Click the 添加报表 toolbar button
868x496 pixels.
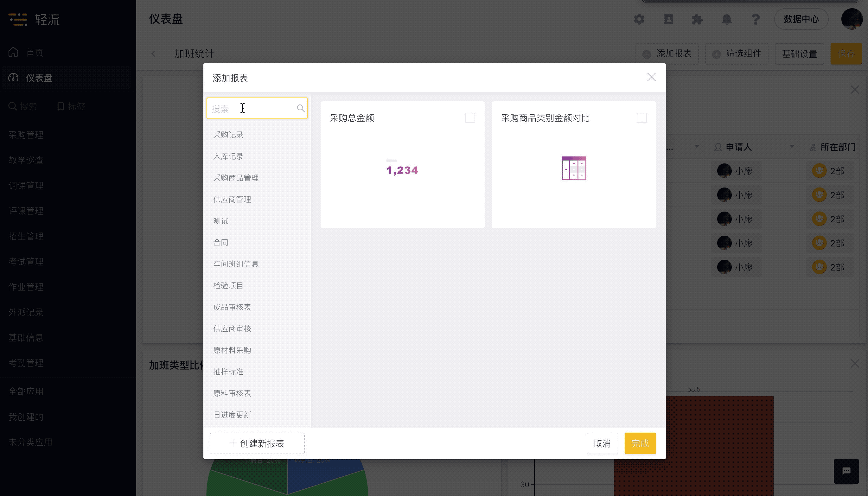[667, 54]
